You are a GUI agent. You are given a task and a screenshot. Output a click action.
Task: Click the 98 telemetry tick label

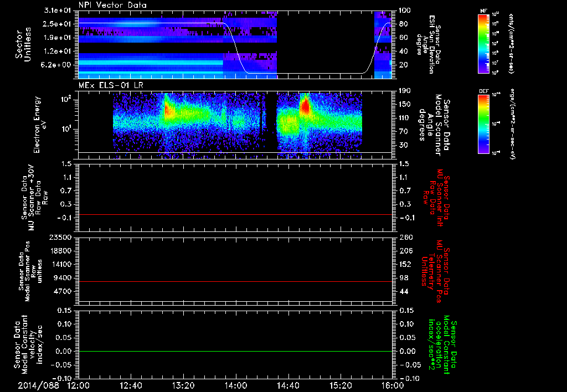coord(403,278)
